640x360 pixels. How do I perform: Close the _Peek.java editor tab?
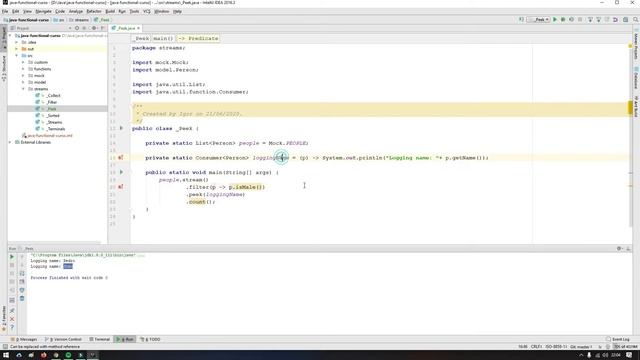click(138, 28)
